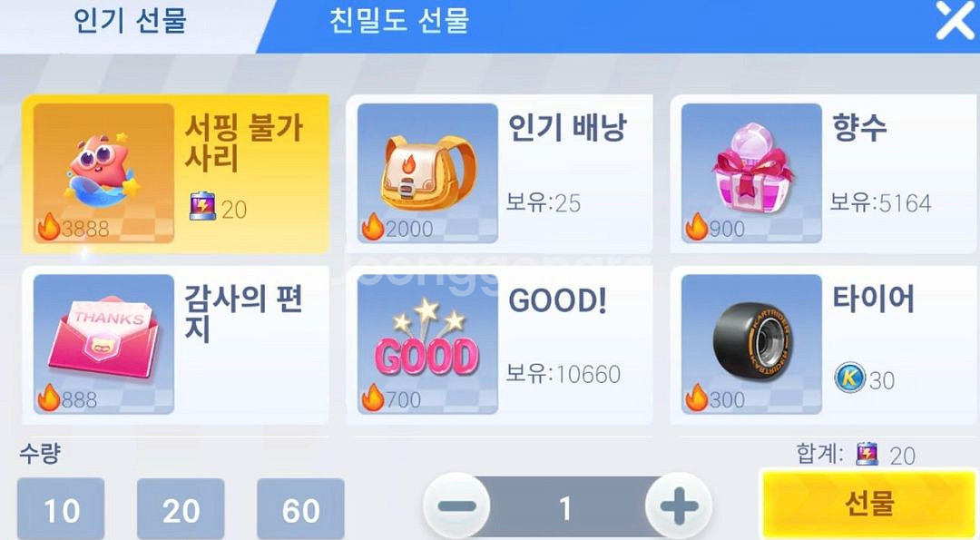Screen dimensions: 980x540
Task: Click the quantity value field showing 1
Action: tap(566, 507)
